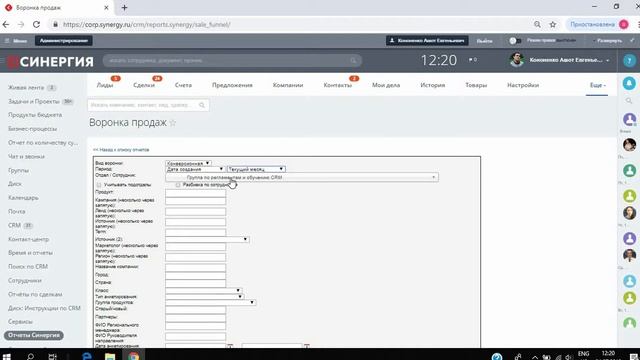Open the Мои дела tab
This screenshot has height=360, width=640.
[x=386, y=85]
